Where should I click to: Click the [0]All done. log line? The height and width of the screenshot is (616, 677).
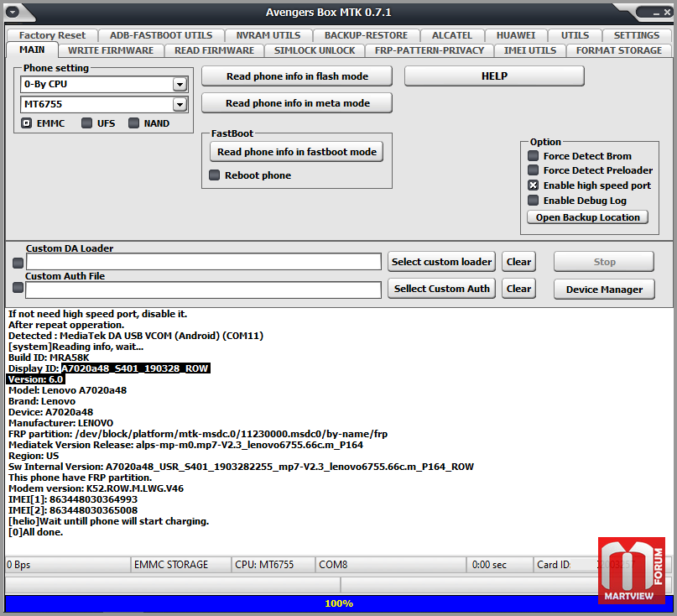(36, 532)
